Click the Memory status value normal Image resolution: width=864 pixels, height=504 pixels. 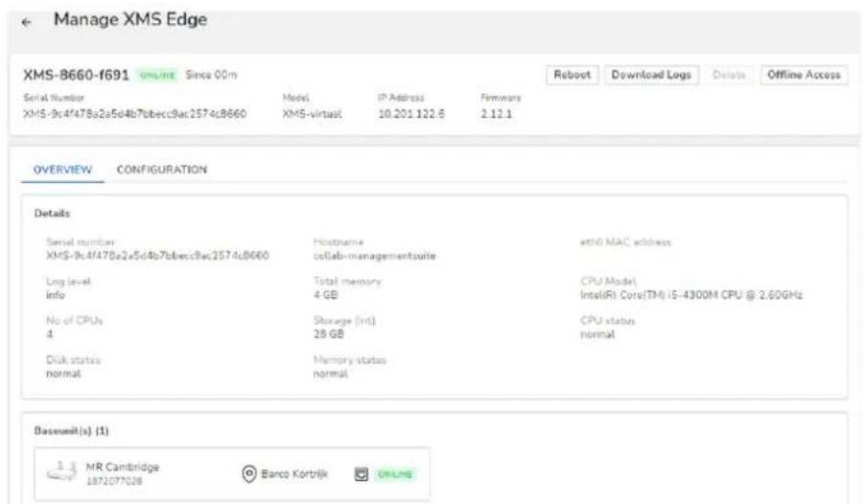tap(331, 374)
